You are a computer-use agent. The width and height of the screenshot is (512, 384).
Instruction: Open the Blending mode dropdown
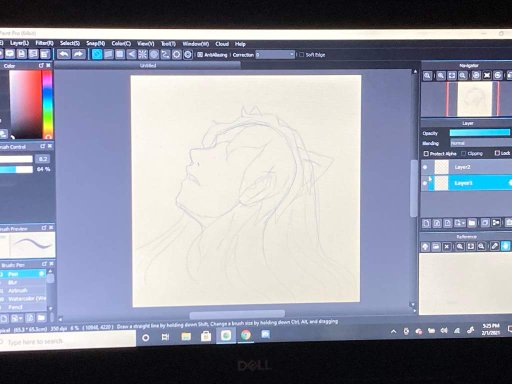pyautogui.click(x=481, y=143)
